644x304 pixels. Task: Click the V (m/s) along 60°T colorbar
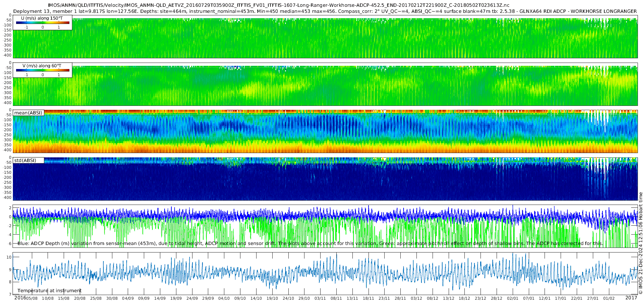[43, 70]
